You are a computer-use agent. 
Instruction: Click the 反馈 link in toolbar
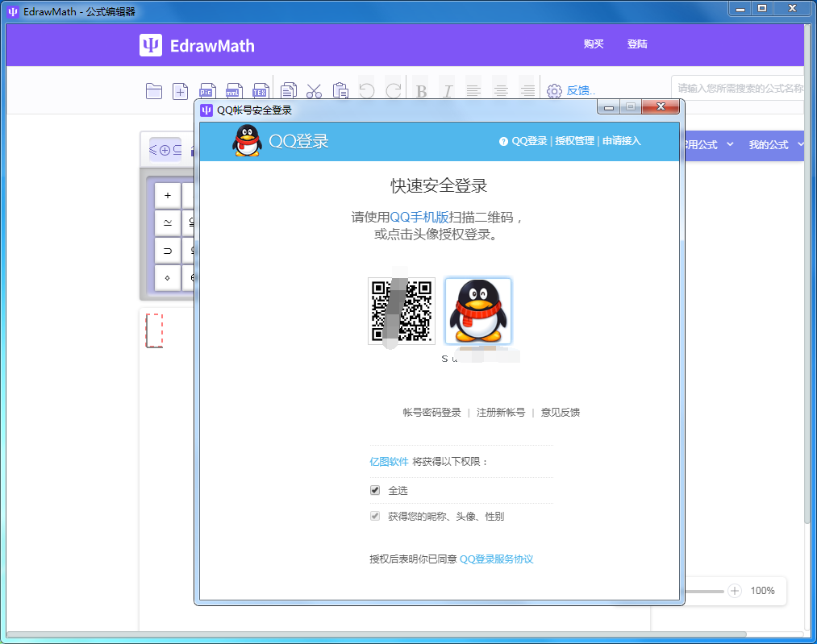[x=581, y=90]
